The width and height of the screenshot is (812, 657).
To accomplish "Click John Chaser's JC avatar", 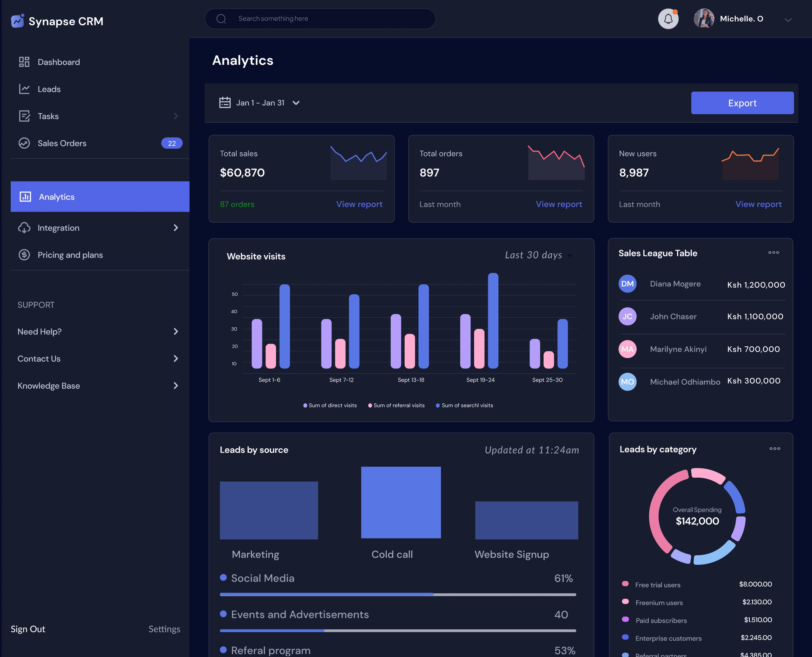I will (x=627, y=316).
